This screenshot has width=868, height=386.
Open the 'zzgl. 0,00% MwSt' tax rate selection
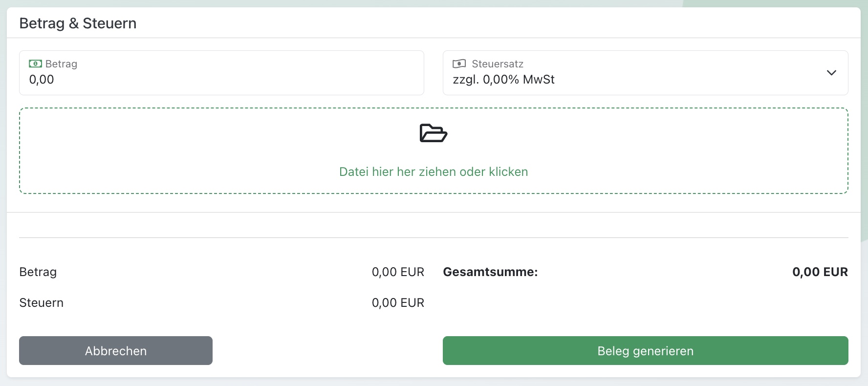[503, 80]
